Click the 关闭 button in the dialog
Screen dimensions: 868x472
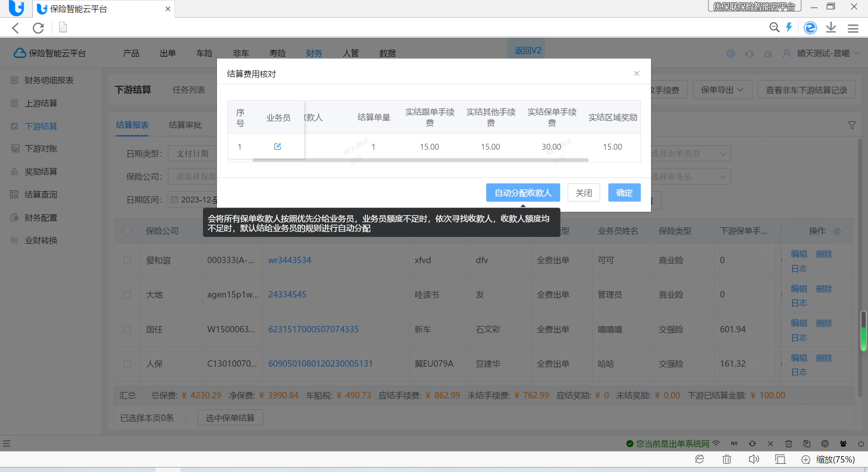(584, 193)
